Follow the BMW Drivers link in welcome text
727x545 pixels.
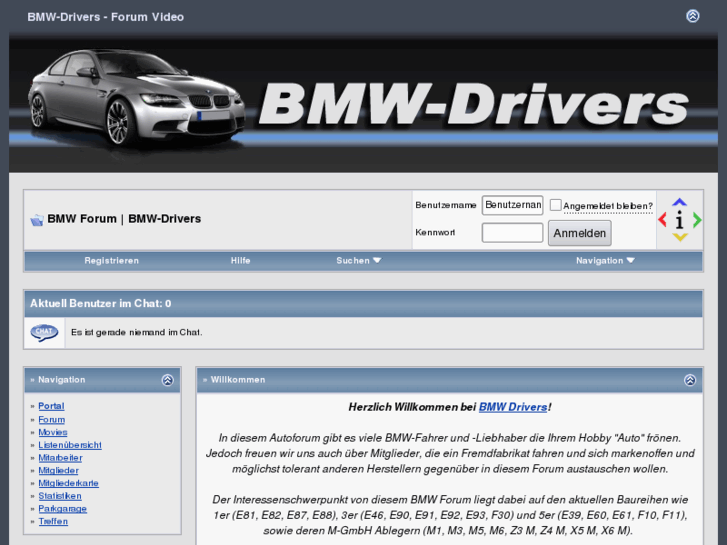[512, 407]
